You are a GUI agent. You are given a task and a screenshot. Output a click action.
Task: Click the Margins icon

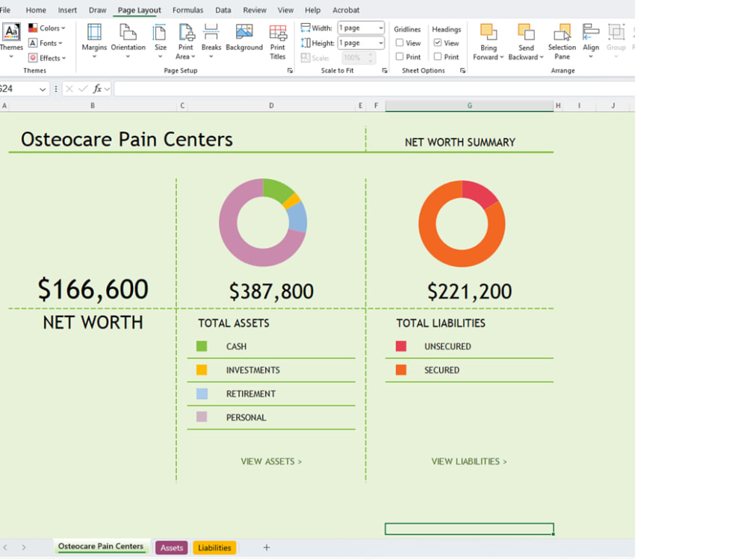pyautogui.click(x=94, y=32)
